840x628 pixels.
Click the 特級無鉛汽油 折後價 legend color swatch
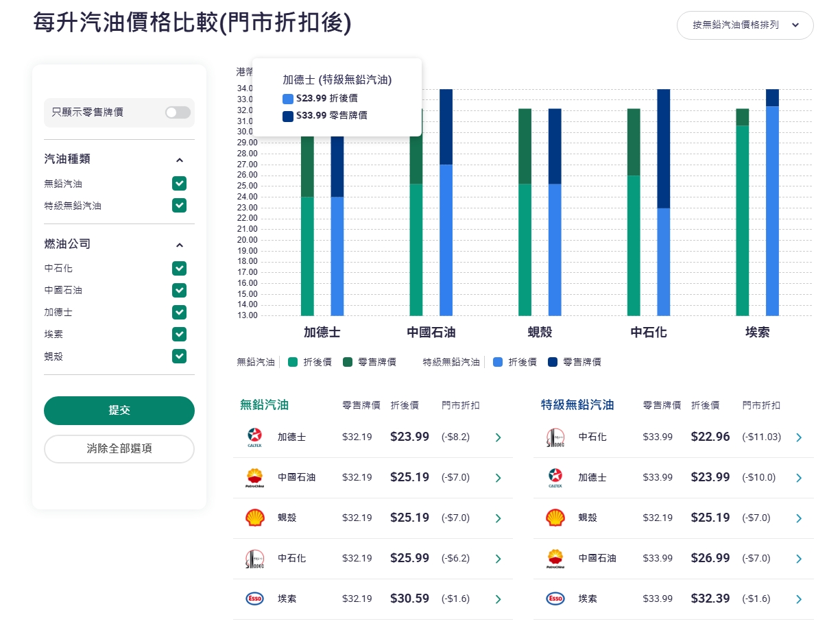(x=498, y=362)
